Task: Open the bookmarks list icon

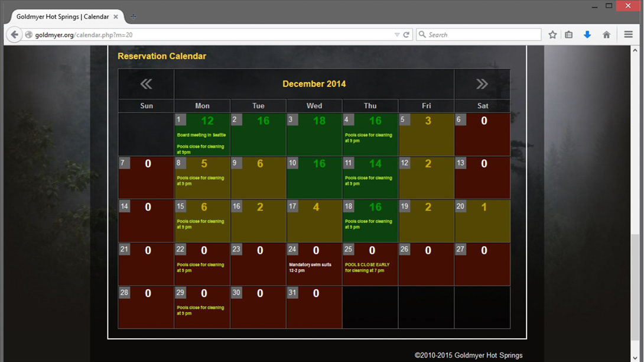Action: pos(568,35)
